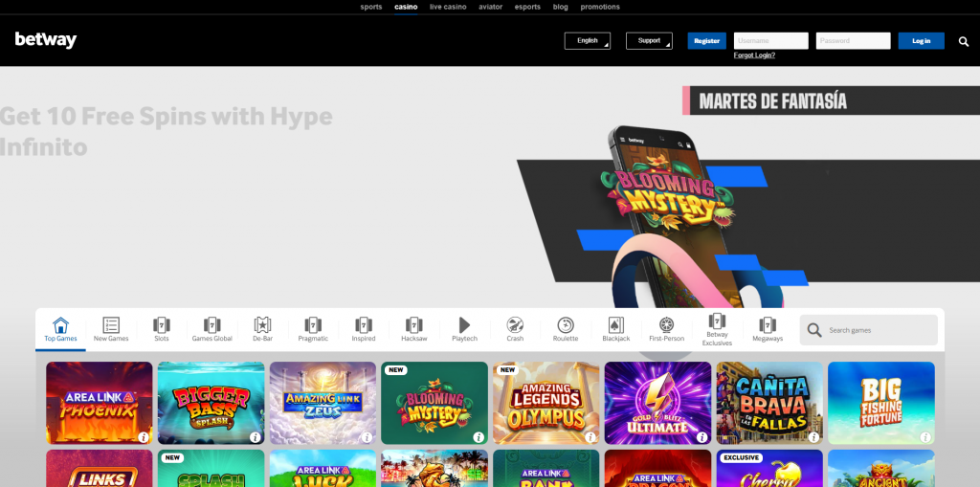
Task: Select the Inspired category icon
Action: coord(364,325)
